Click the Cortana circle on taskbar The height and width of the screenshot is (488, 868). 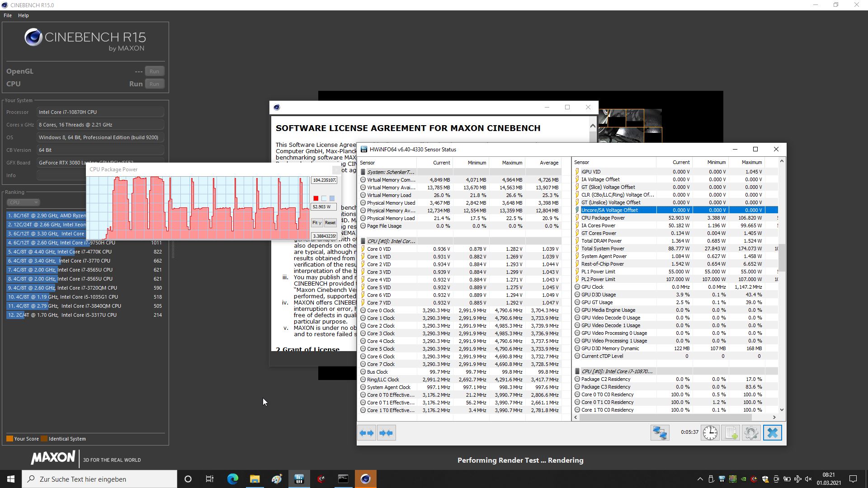188,479
